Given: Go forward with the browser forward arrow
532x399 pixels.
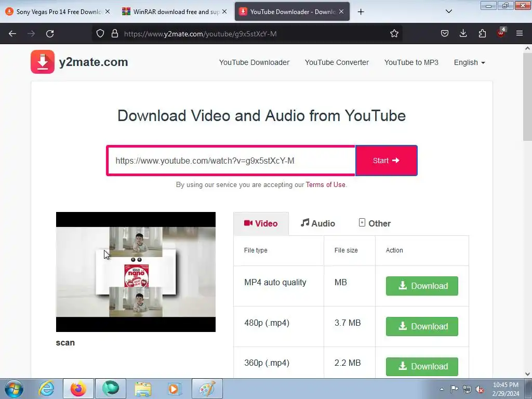Looking at the screenshot, I should [31, 34].
